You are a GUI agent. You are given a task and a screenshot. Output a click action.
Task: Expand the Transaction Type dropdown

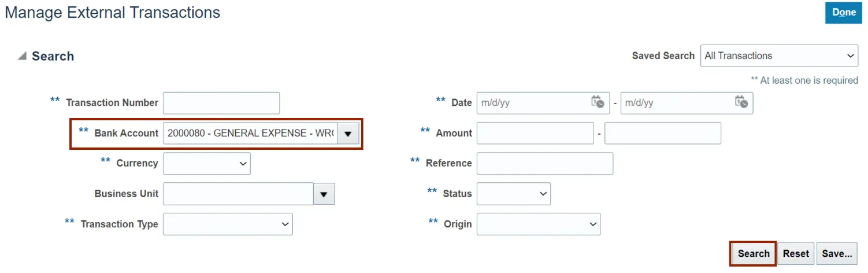point(228,224)
